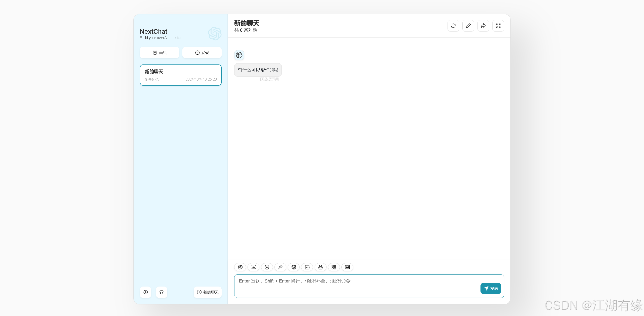Image resolution: width=644 pixels, height=316 pixels.
Task: Click the 0 条对话 count in chat card
Action: pos(152,80)
